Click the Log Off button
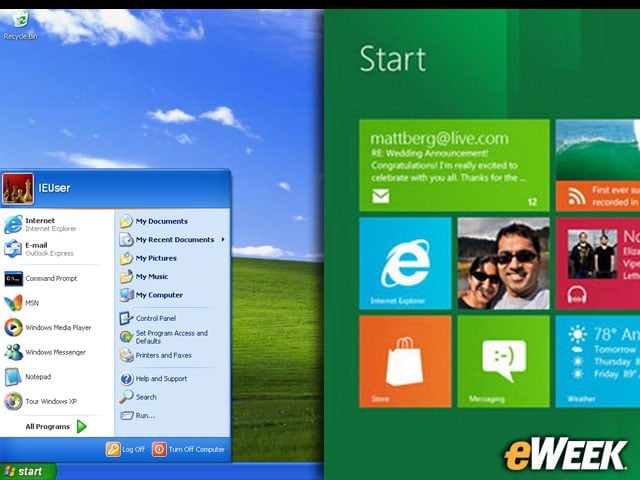The width and height of the screenshot is (640, 480). coord(125,449)
